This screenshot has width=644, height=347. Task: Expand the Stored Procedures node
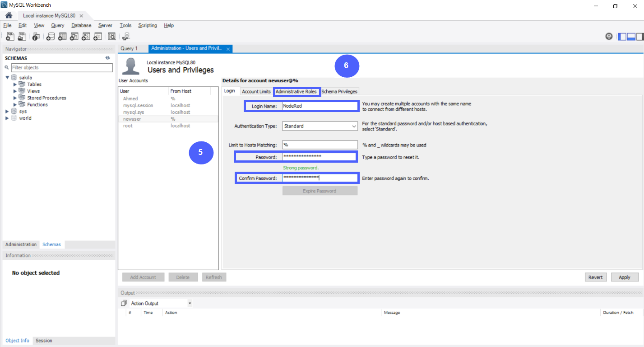(x=15, y=98)
